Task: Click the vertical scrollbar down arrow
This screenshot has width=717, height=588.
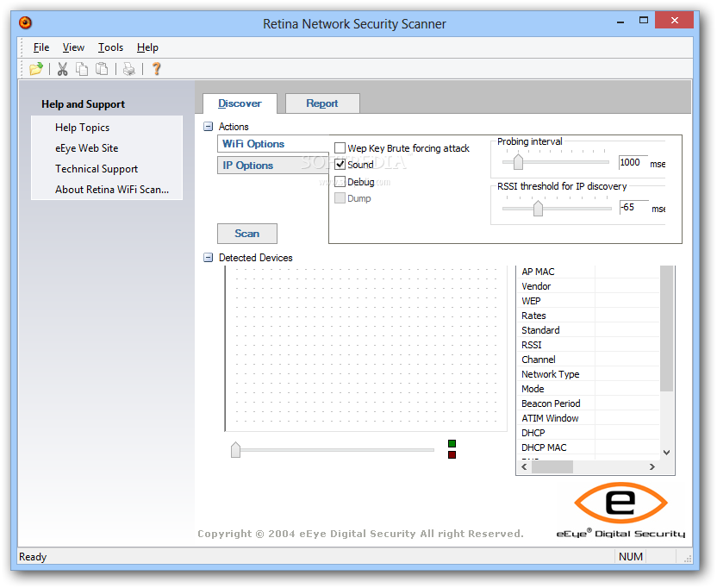Action: 667,453
